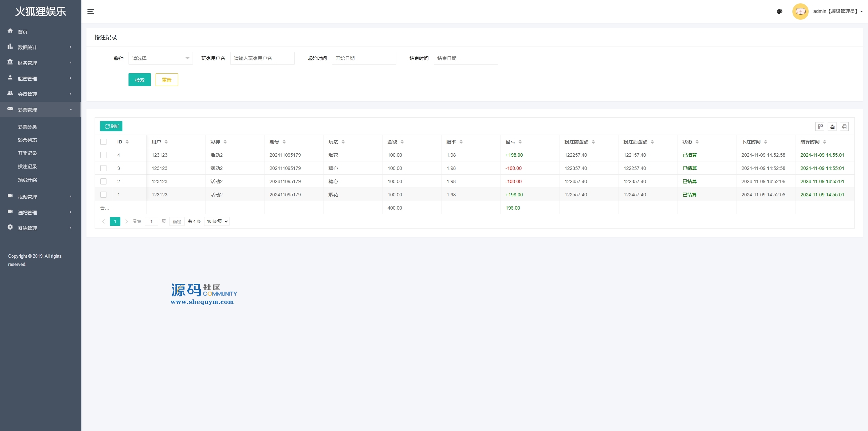Click the 重置 reset button
This screenshot has width=868, height=431.
(x=166, y=80)
